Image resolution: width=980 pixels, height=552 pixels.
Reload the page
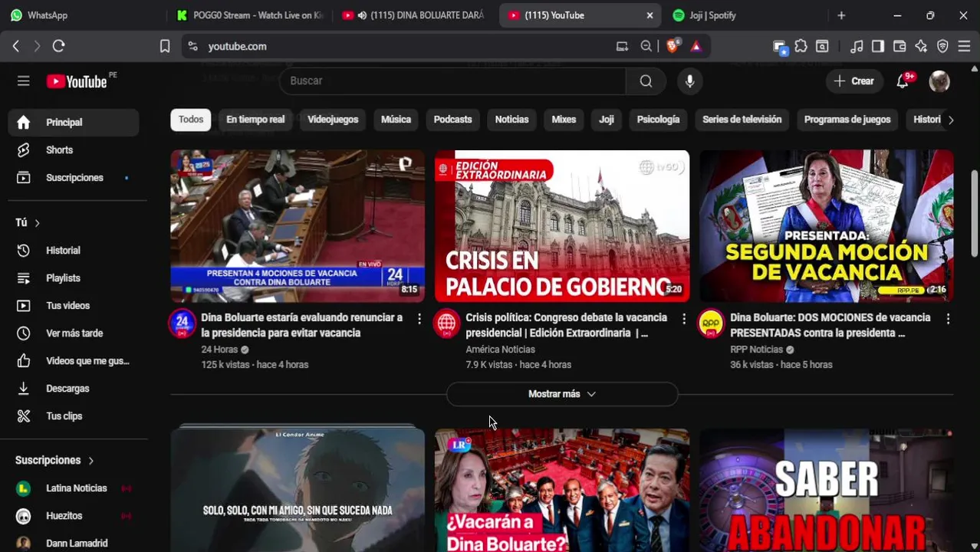58,46
